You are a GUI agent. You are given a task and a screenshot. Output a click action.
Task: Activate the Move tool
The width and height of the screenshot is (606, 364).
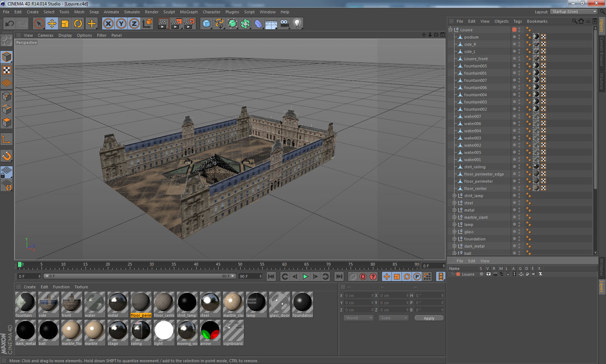[52, 24]
